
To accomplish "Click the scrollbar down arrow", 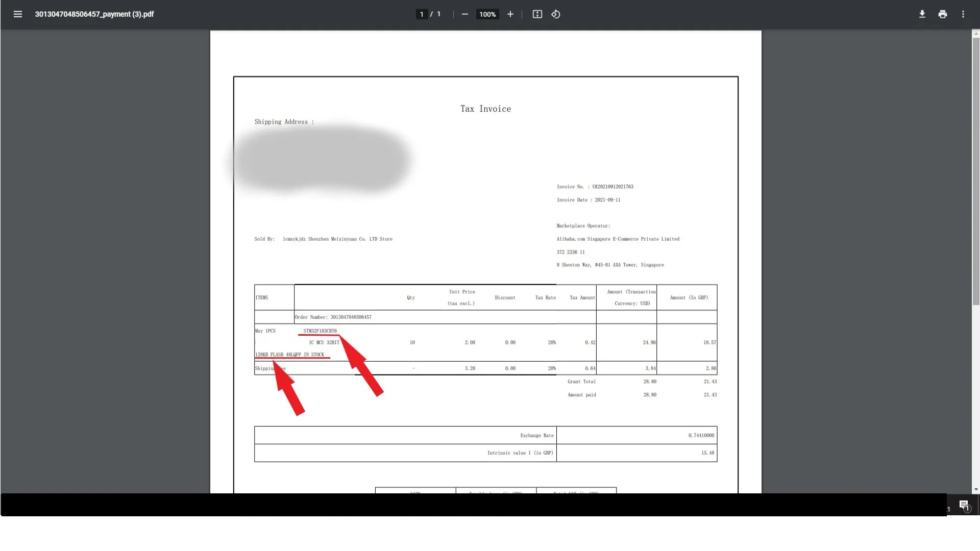I will (975, 489).
